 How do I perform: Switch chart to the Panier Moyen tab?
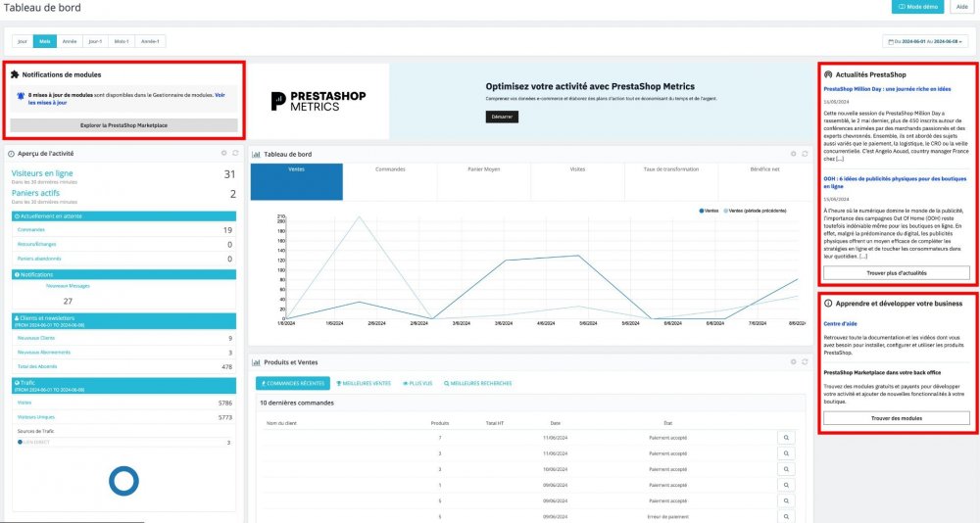[x=484, y=182]
